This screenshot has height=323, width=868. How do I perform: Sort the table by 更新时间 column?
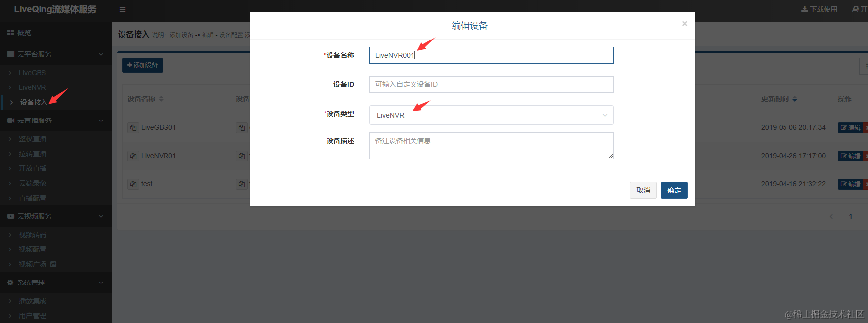tap(795, 99)
